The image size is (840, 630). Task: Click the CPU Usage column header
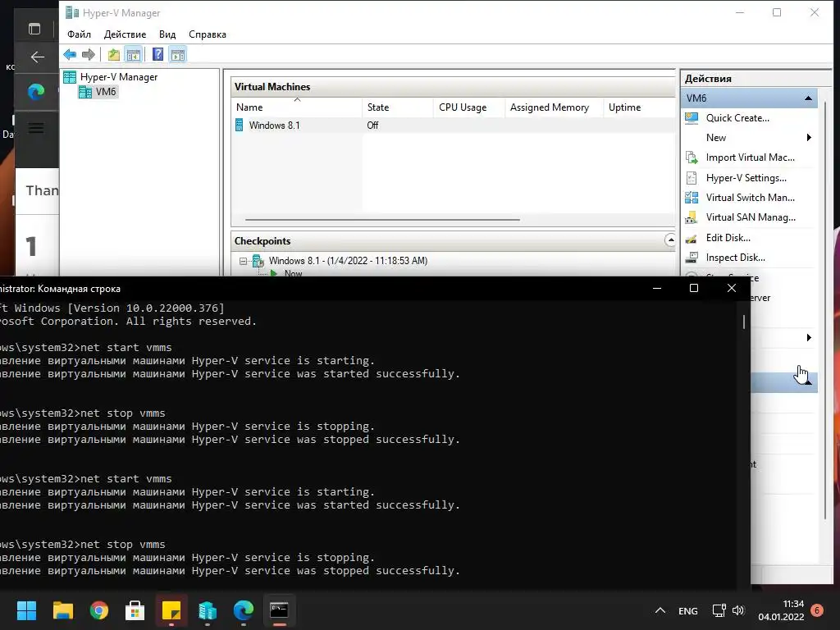[468, 107]
